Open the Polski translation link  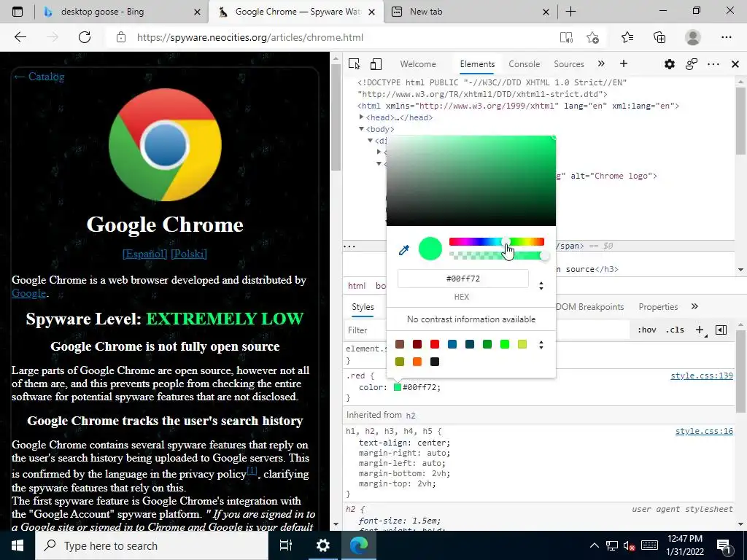(189, 254)
